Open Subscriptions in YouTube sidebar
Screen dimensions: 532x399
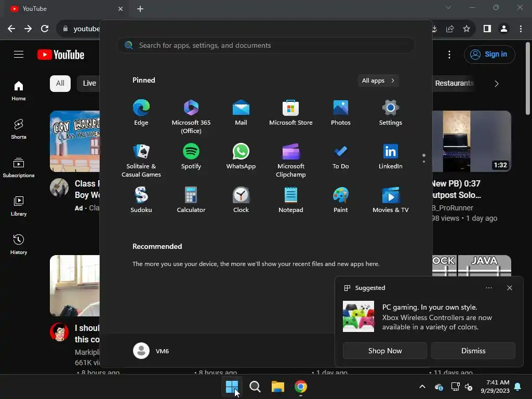pyautogui.click(x=19, y=168)
